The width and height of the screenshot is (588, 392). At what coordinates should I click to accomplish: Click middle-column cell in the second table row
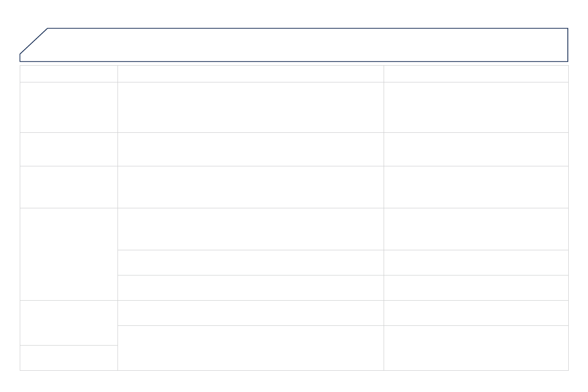pyautogui.click(x=250, y=107)
